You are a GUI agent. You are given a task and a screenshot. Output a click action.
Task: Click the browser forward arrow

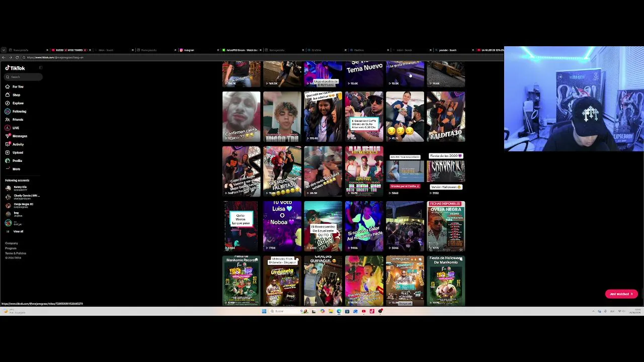click(11, 57)
